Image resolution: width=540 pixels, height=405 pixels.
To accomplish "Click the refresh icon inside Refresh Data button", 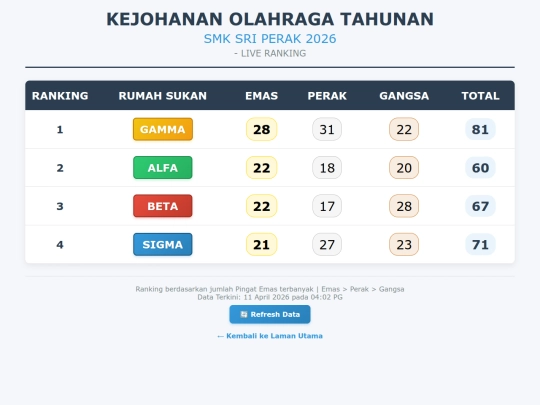I will pos(244,314).
